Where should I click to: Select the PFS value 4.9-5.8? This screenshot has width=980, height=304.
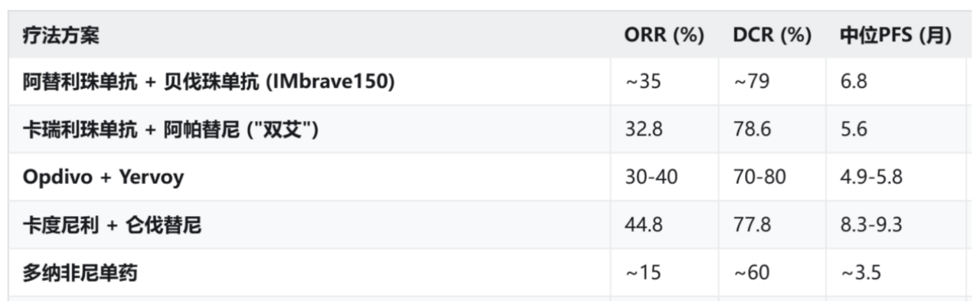871,178
